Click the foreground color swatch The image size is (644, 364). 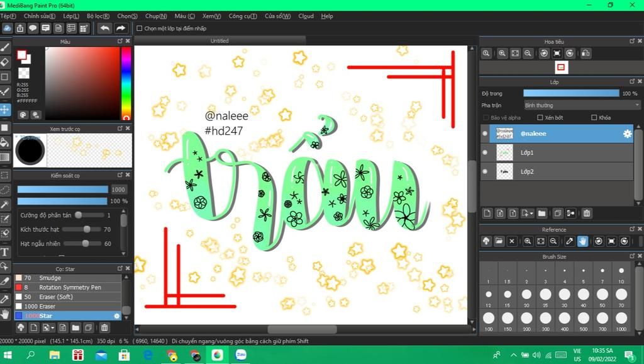(x=21, y=55)
